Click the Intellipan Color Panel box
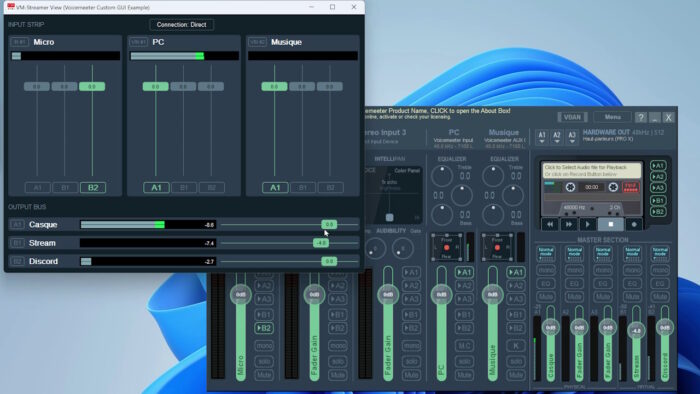Image resolution: width=700 pixels, height=394 pixels. [392, 195]
